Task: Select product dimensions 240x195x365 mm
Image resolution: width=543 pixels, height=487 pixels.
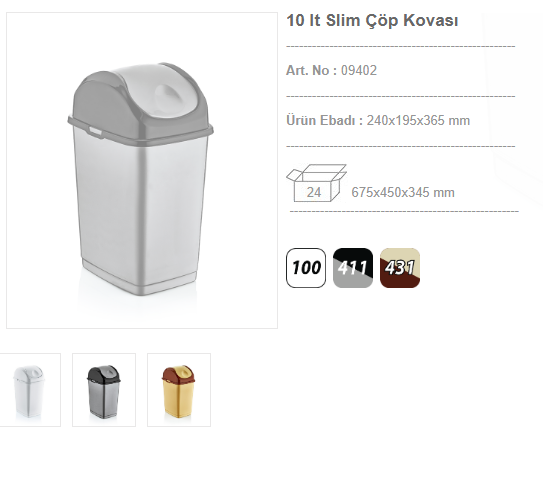Action: click(418, 121)
